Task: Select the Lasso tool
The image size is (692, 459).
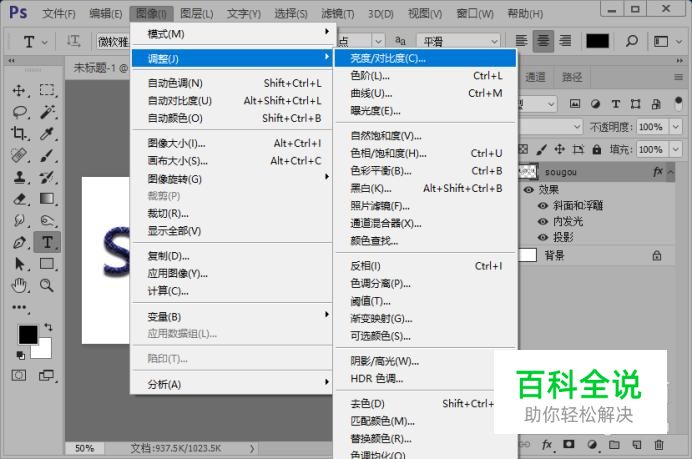Action: pos(19,112)
